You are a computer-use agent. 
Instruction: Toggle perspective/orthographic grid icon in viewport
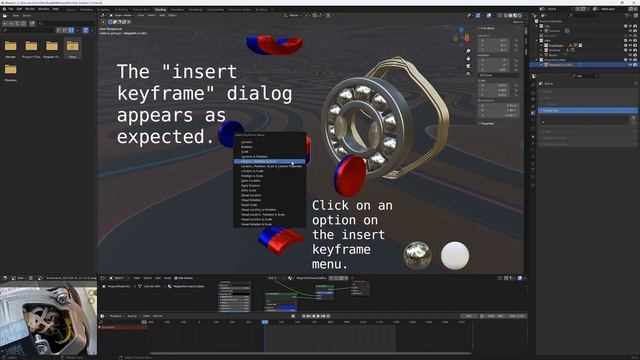click(x=468, y=73)
